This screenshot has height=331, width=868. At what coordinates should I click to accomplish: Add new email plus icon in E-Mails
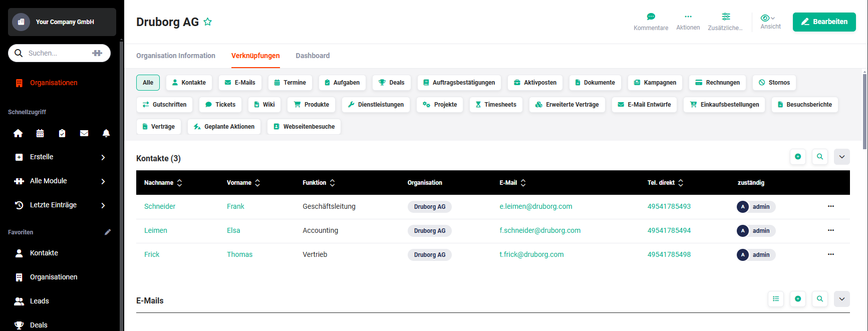(798, 299)
